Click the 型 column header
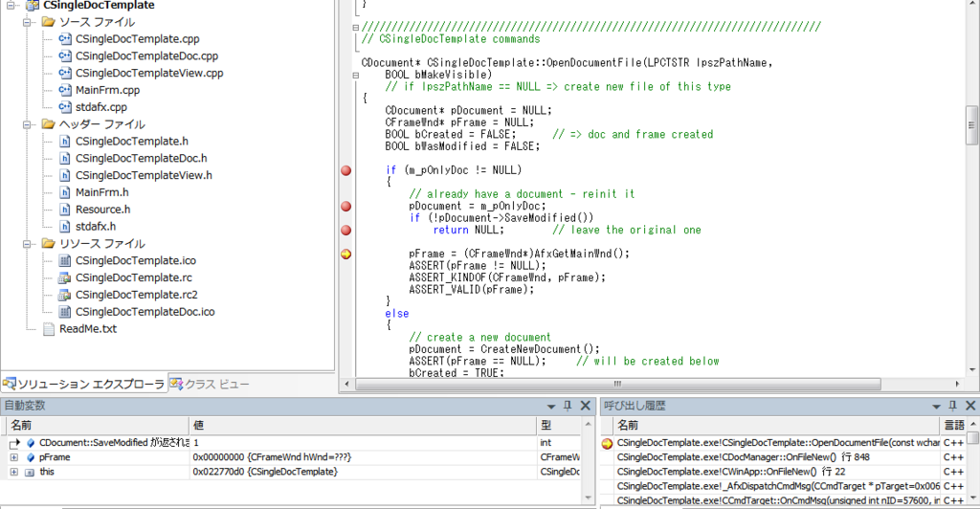 click(x=559, y=426)
